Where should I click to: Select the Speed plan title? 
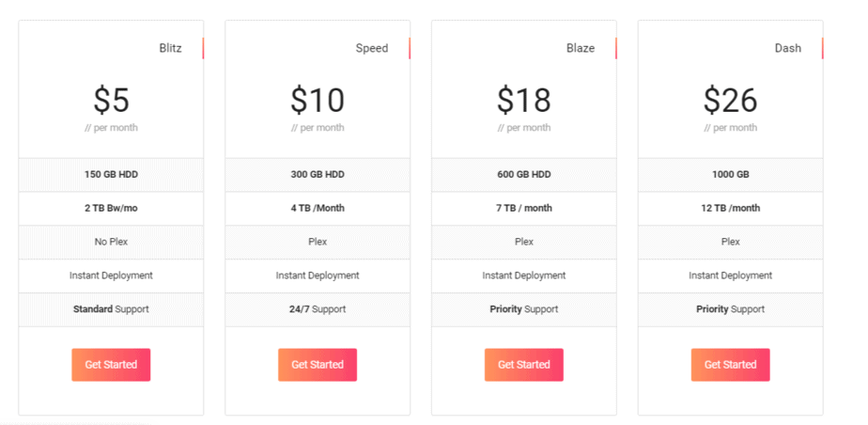[371, 48]
